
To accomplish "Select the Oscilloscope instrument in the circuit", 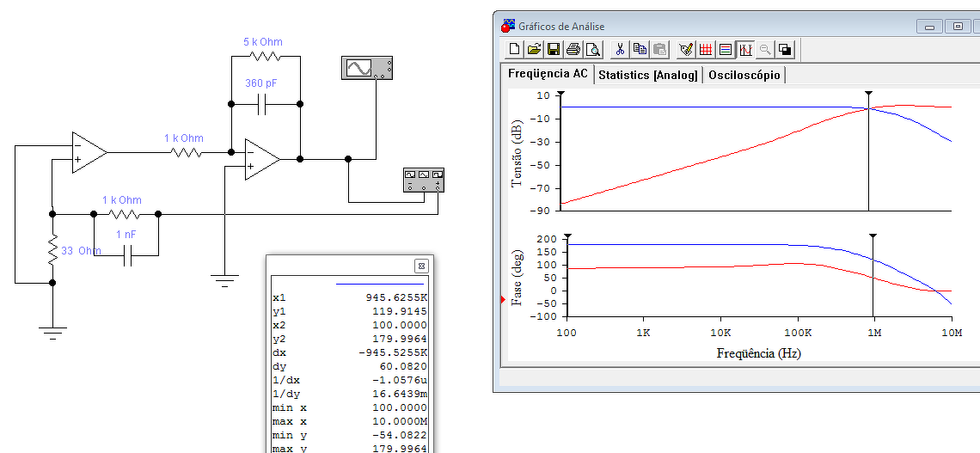I will click(368, 68).
